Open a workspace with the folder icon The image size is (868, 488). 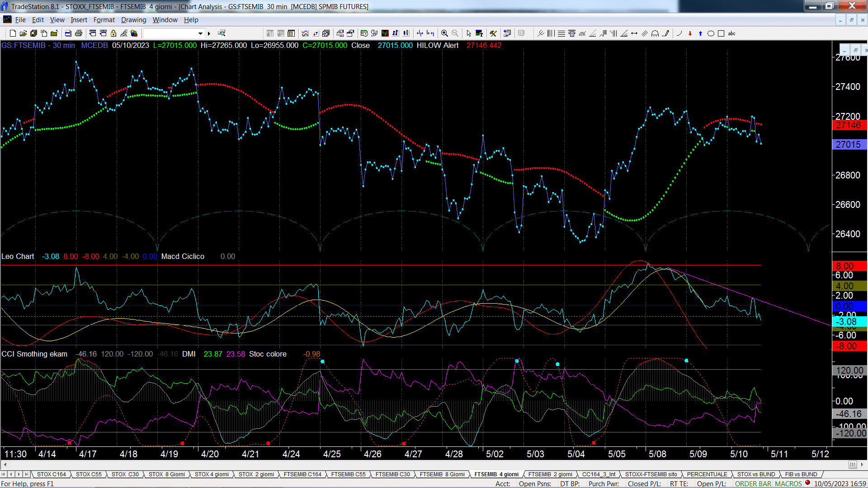coord(23,33)
